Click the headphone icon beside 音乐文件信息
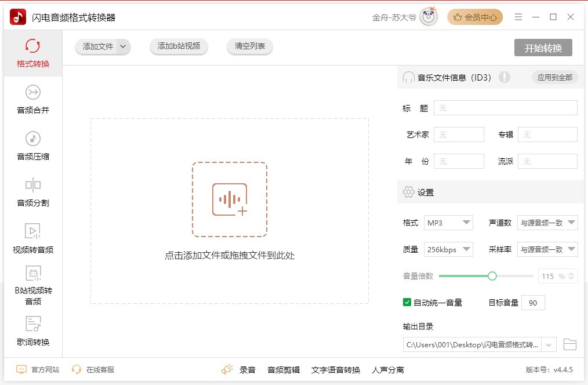588x385 pixels. tap(408, 78)
